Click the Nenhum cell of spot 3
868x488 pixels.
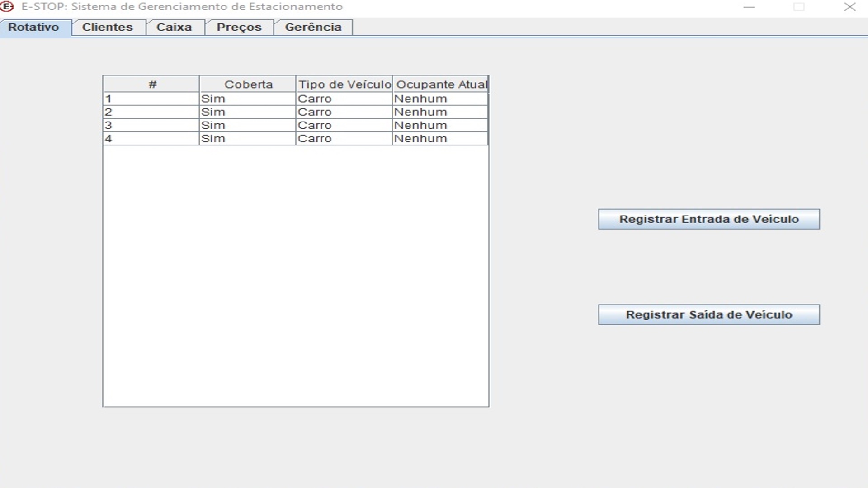(440, 125)
